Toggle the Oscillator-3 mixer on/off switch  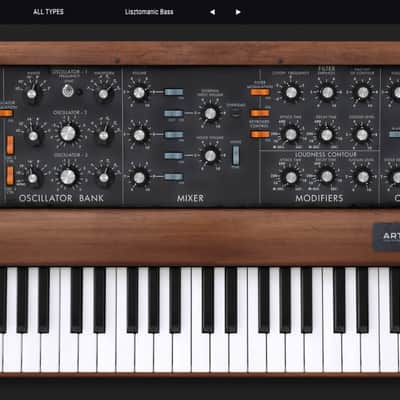click(x=174, y=177)
